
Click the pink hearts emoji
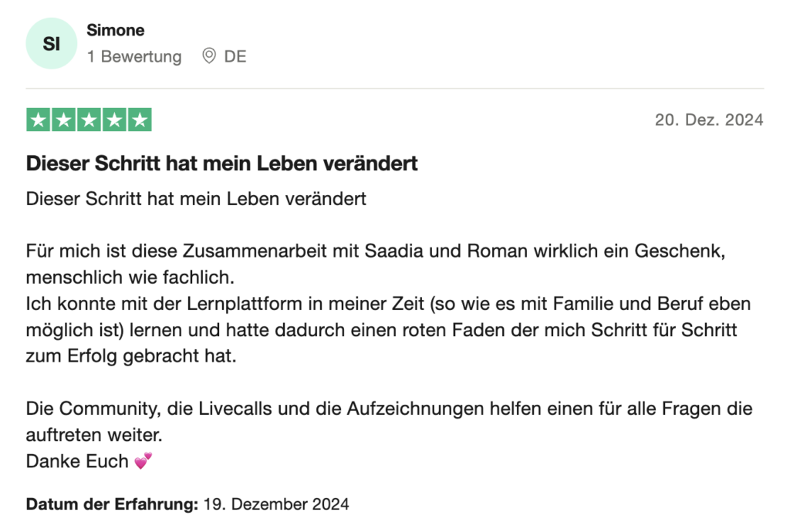click(x=143, y=461)
